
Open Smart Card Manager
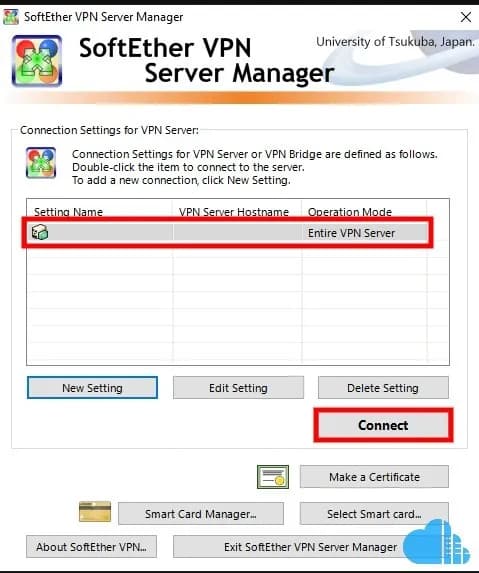201,514
